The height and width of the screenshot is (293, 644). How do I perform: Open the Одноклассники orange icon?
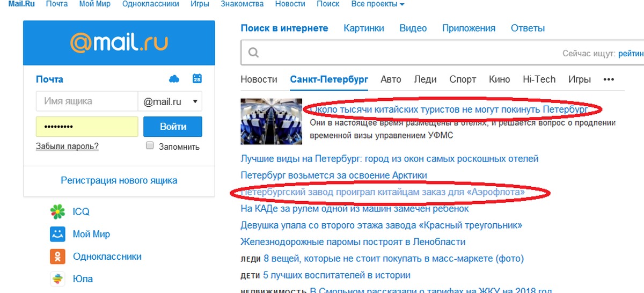pyautogui.click(x=57, y=257)
